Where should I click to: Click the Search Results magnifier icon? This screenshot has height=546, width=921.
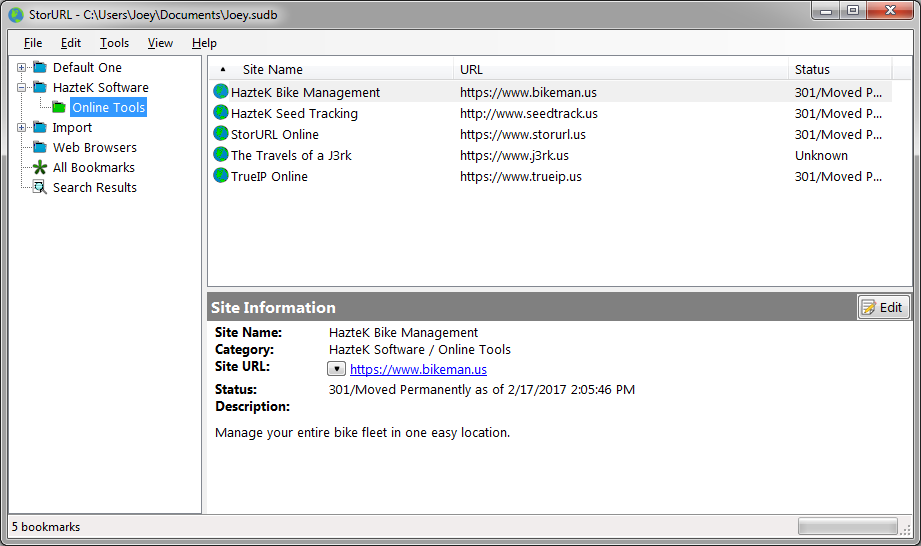point(40,187)
